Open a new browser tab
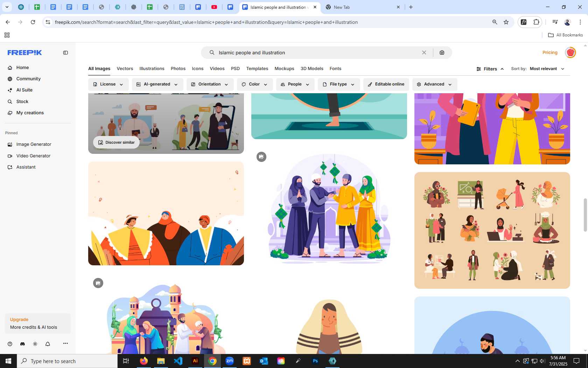Image resolution: width=588 pixels, height=368 pixels. click(411, 7)
